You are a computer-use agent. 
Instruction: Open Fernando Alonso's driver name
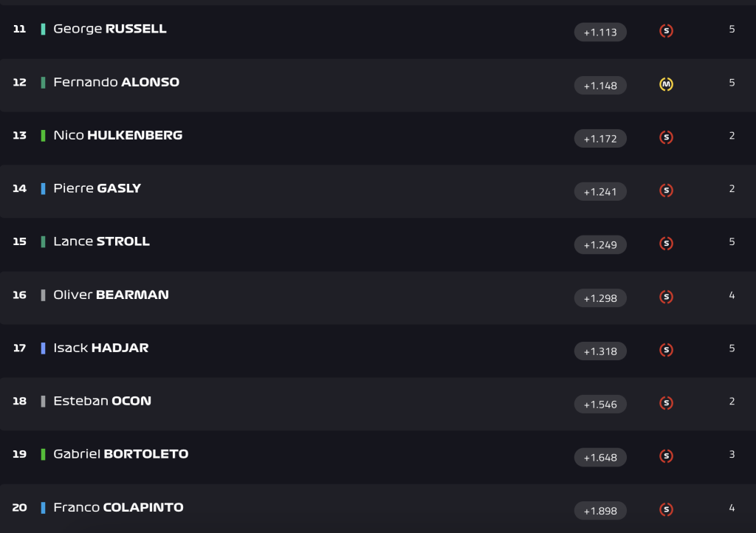116,83
